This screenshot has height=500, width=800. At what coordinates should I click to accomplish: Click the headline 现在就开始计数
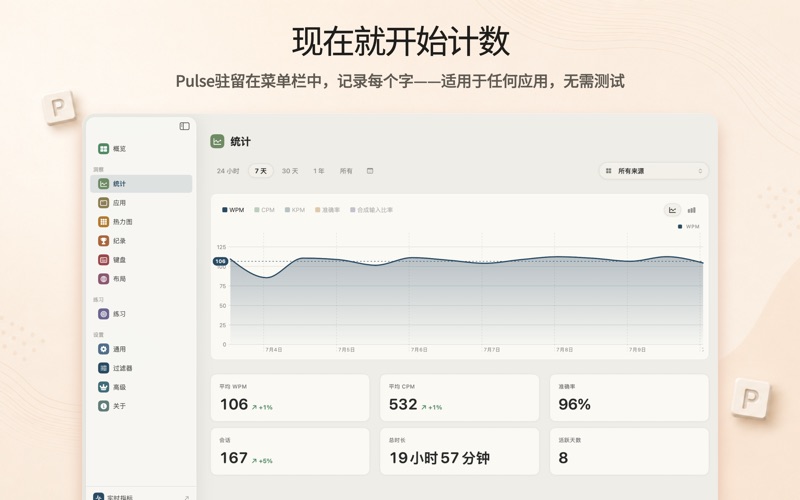point(401,41)
